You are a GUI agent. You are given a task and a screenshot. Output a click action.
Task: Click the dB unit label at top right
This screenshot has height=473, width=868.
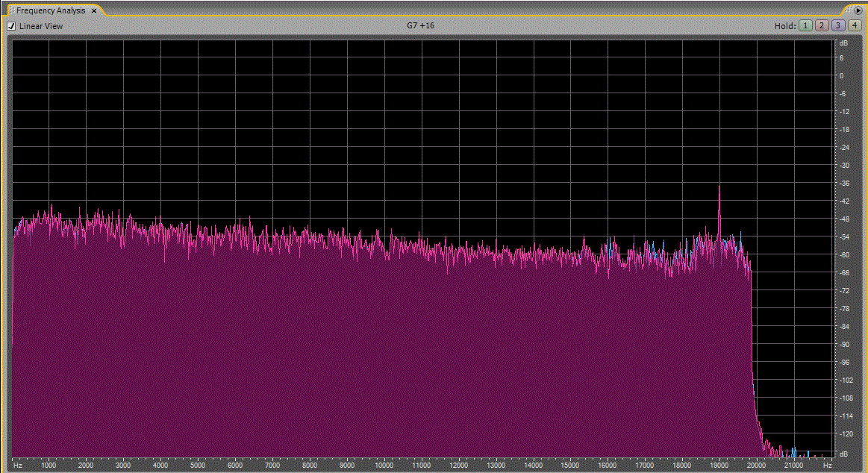point(843,43)
